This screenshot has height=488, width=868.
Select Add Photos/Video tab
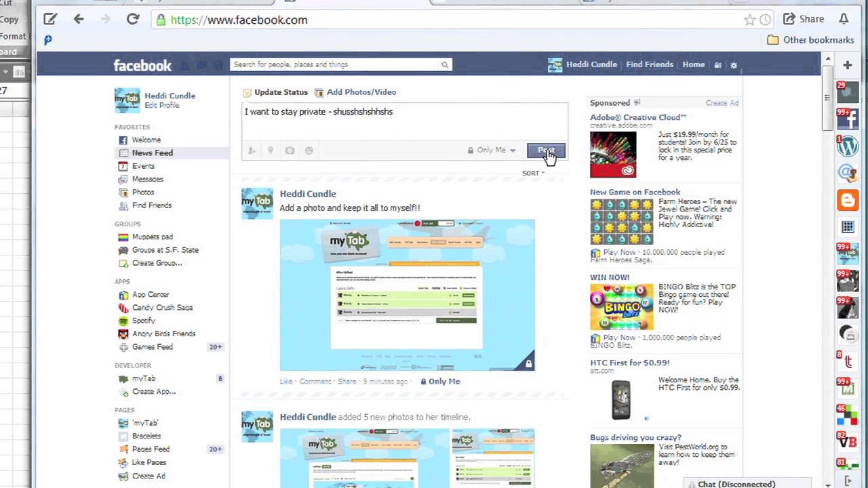(x=355, y=92)
